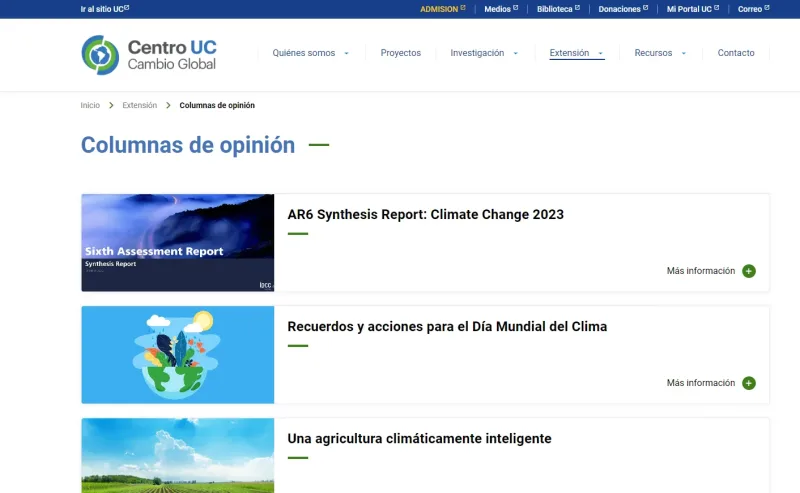Viewport: 800px width, 493px height.
Task: Click the Extensión breadcrumb
Action: pos(139,105)
